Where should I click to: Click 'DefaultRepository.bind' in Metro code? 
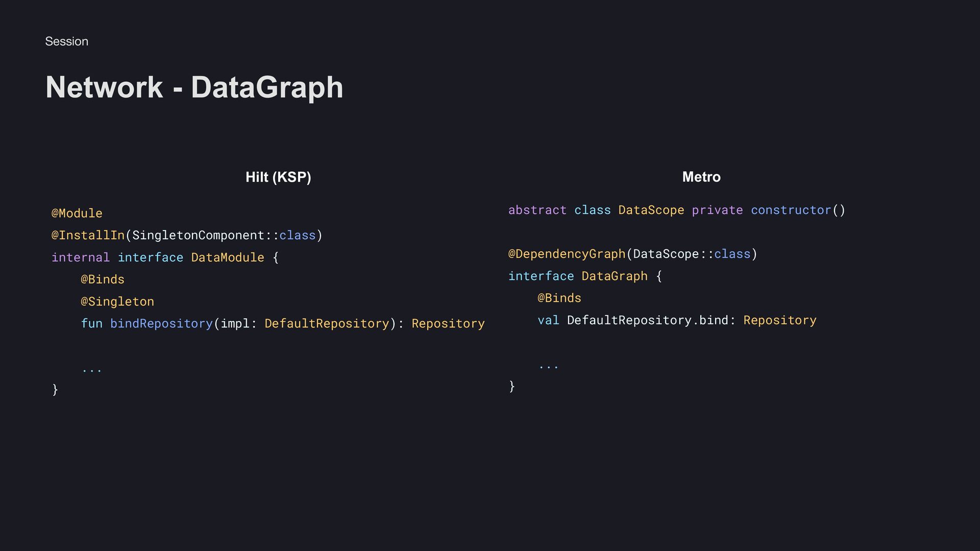click(647, 320)
